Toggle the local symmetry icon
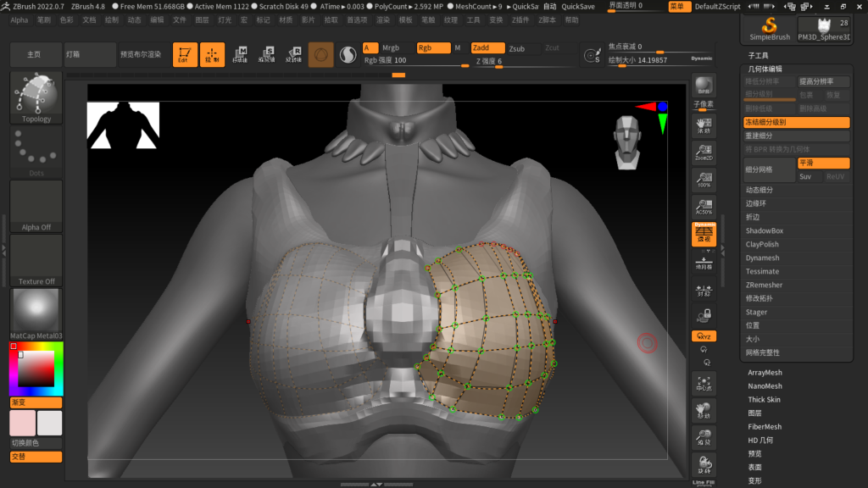868x488 pixels. tap(704, 290)
